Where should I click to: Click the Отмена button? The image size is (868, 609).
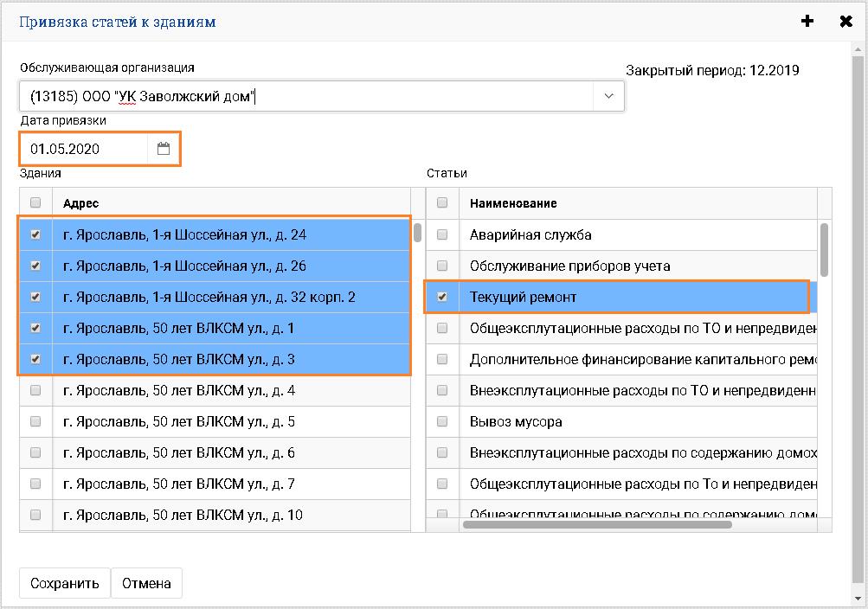point(146,583)
